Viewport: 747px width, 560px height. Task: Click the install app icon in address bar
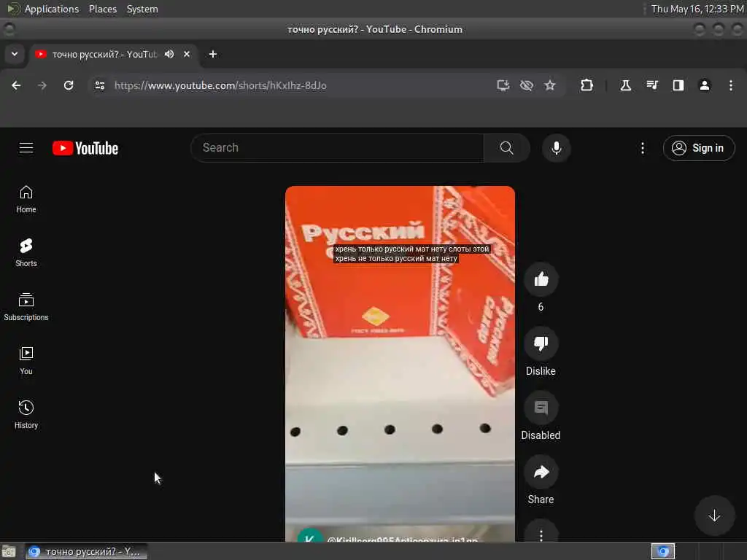tap(503, 85)
